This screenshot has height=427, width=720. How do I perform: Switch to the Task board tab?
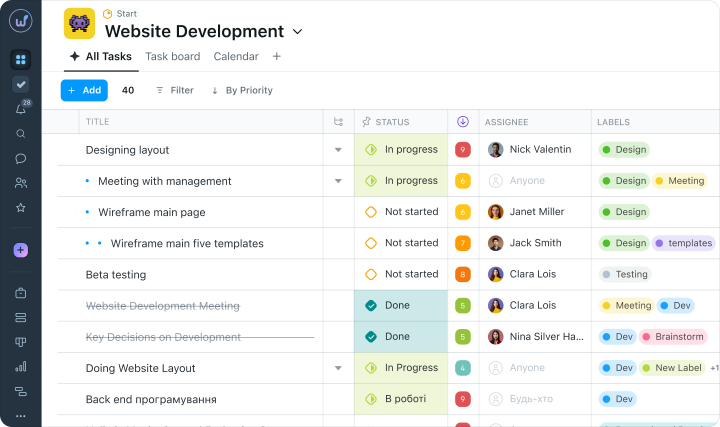(x=173, y=56)
